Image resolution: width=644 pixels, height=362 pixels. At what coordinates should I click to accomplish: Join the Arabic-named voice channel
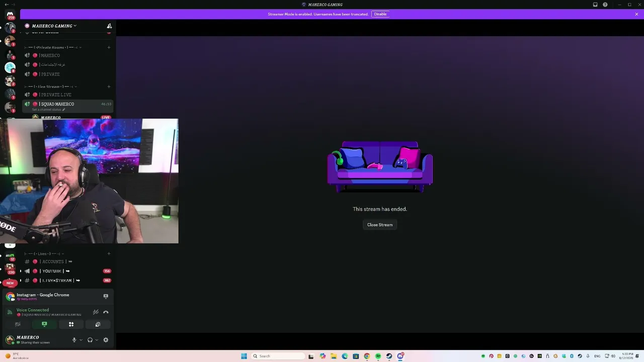68,65
